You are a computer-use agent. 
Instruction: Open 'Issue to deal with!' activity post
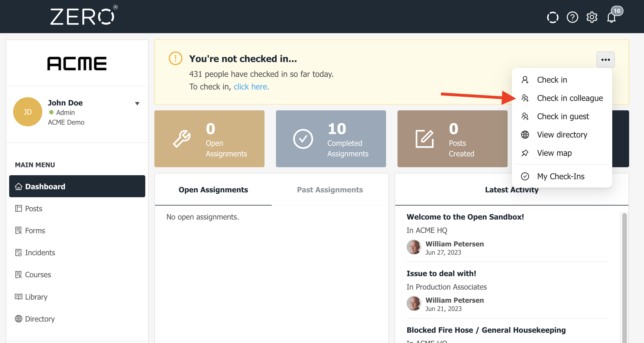point(441,274)
